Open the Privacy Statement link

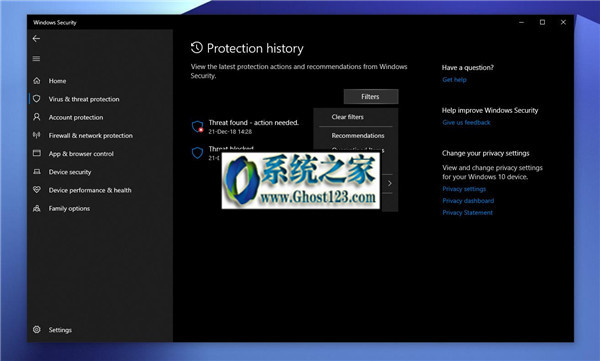tap(468, 212)
